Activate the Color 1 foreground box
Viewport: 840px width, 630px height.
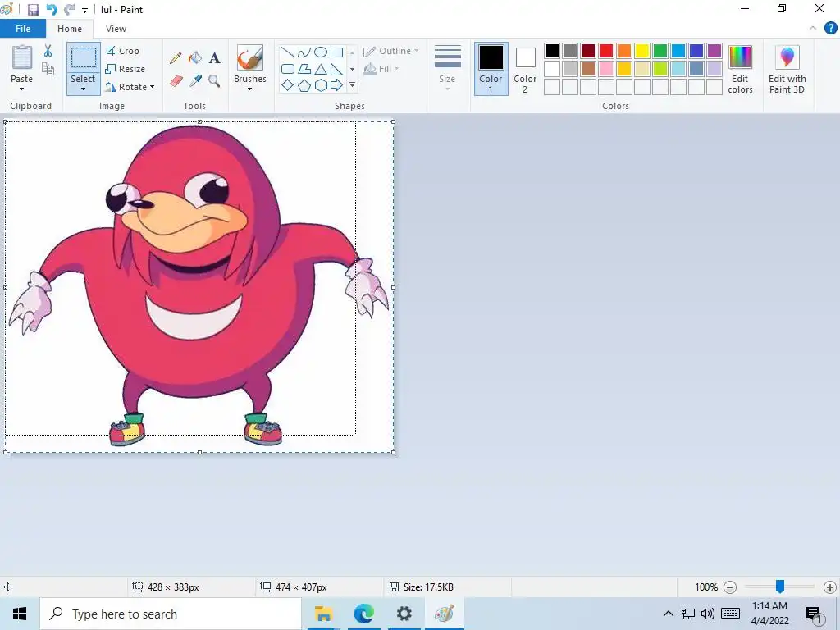tap(491, 69)
